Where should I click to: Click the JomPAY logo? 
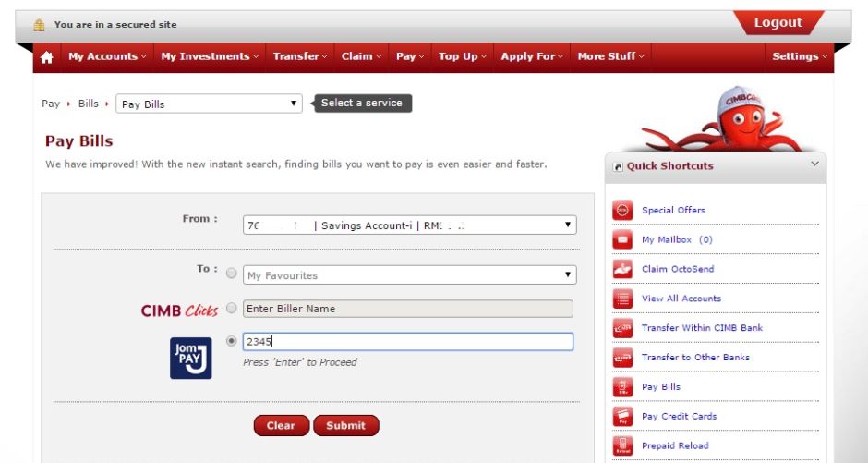point(190,359)
